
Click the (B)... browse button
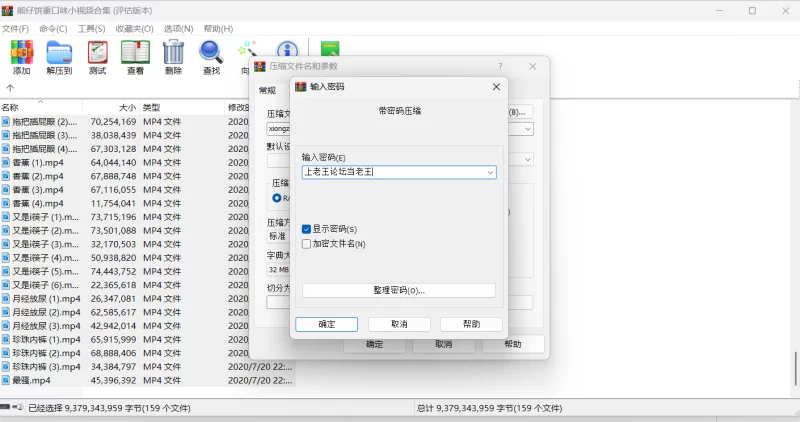click(x=520, y=112)
